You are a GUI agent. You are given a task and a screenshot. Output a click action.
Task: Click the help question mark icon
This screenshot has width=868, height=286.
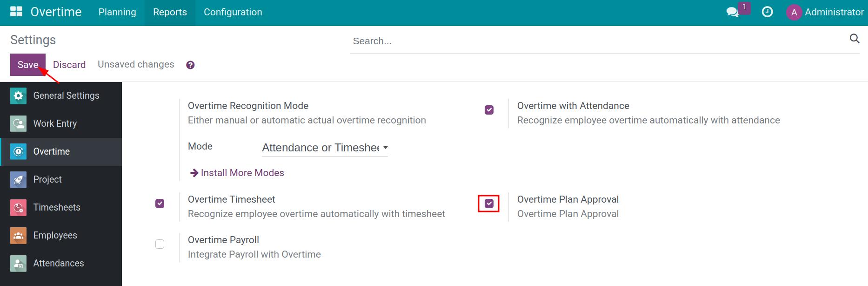pos(190,65)
